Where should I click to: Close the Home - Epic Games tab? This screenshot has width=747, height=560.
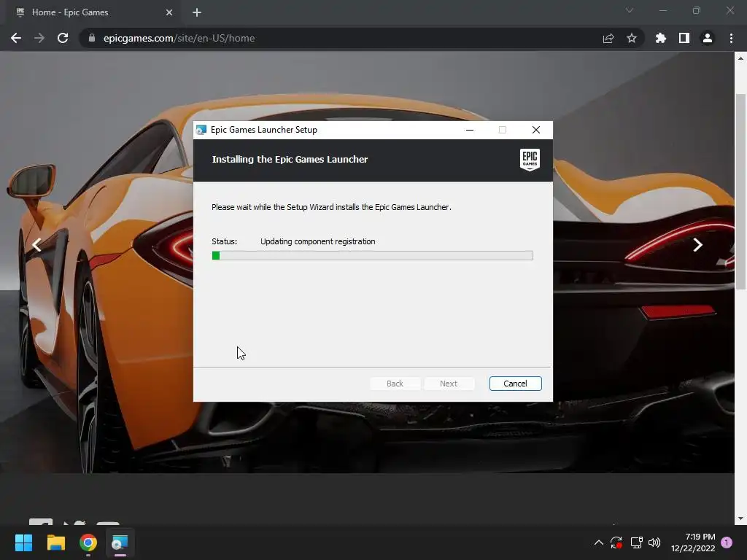(x=169, y=12)
